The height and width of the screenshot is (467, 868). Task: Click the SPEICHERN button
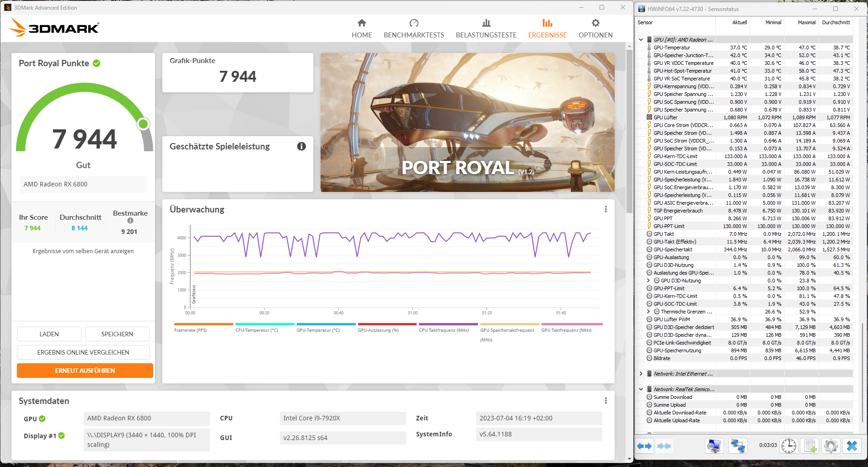click(117, 334)
